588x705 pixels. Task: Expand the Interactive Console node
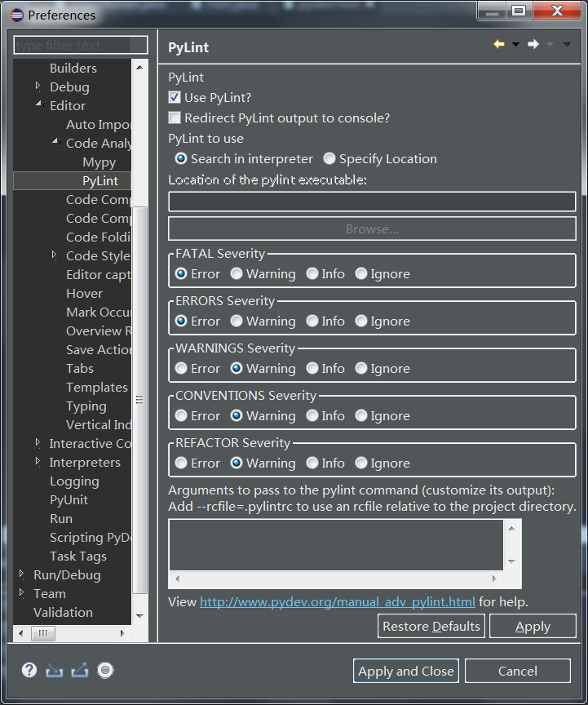coord(38,442)
